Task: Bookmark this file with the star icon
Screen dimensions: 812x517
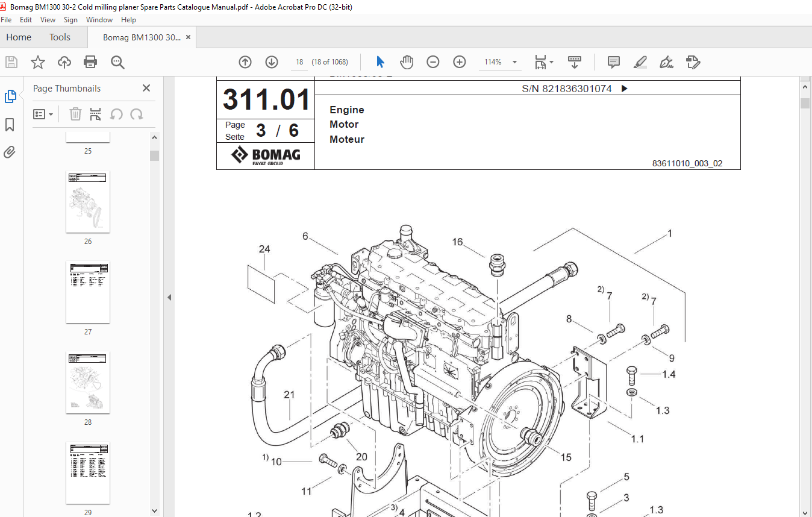Action: click(38, 62)
